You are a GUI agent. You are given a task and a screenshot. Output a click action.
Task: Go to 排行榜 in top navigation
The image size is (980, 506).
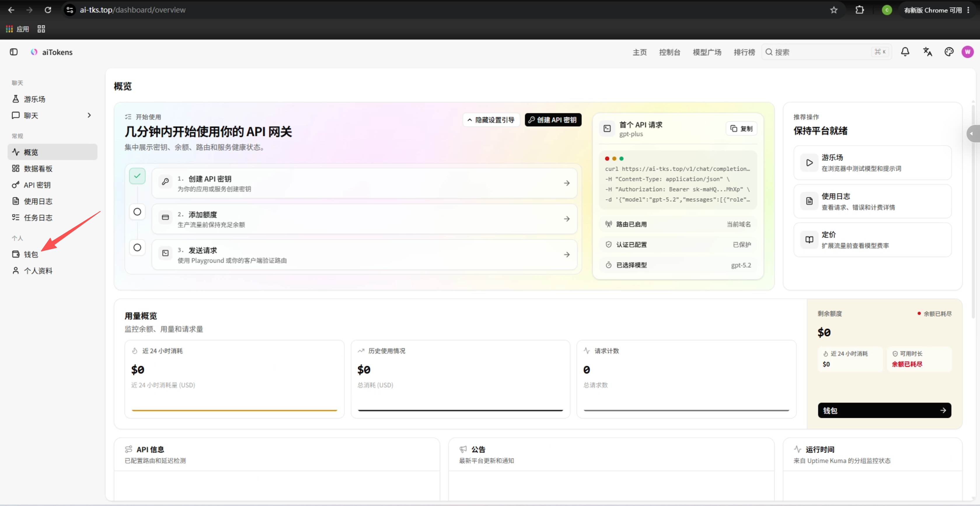point(744,52)
